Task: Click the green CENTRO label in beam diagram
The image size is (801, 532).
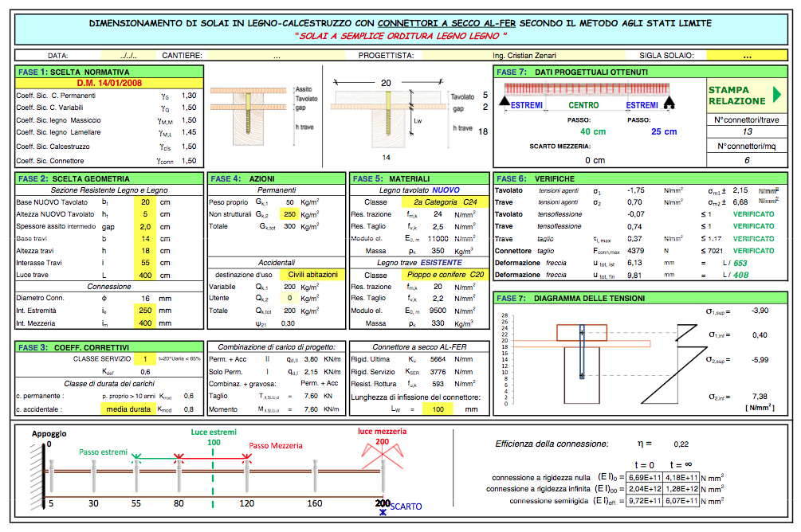Action: pos(583,105)
